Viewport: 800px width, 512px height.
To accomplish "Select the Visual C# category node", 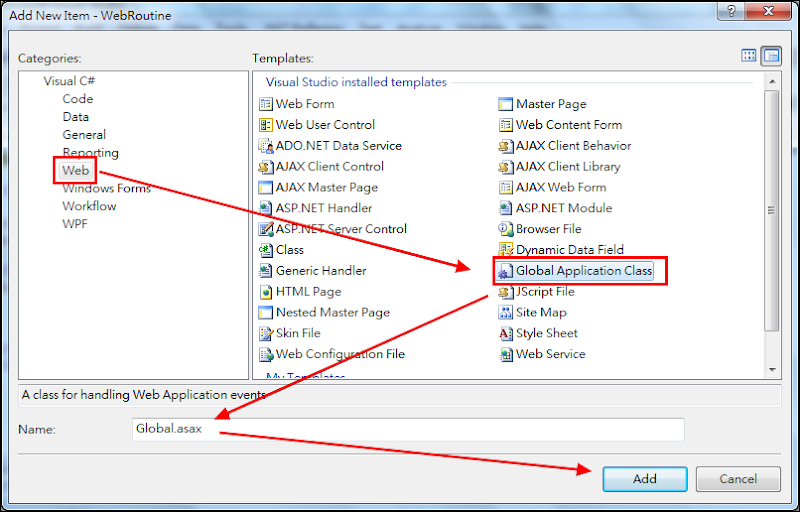I will click(69, 81).
